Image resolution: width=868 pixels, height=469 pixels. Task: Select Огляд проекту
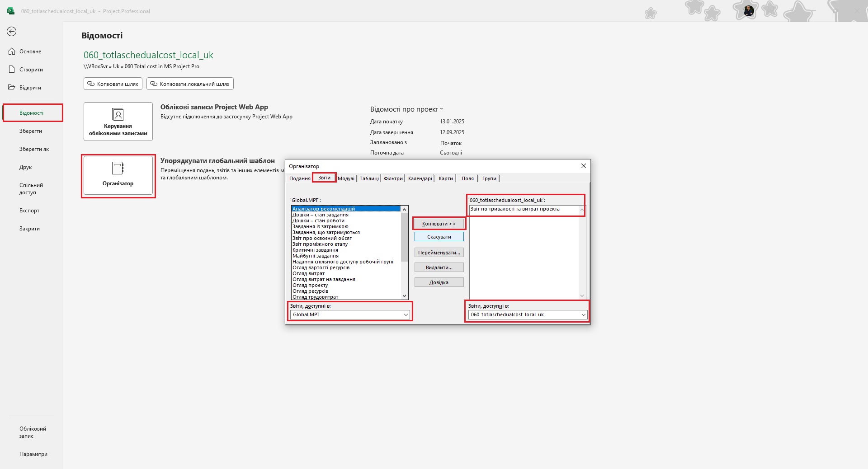pyautogui.click(x=346, y=285)
